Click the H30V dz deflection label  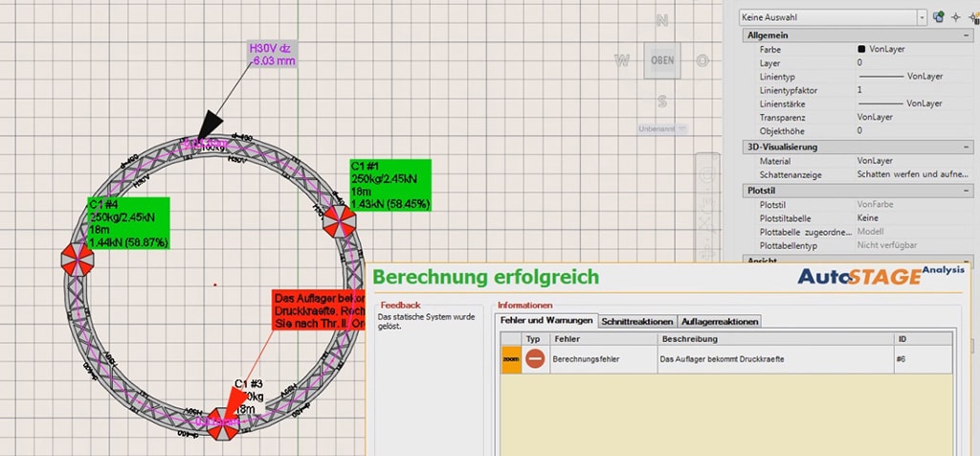270,54
